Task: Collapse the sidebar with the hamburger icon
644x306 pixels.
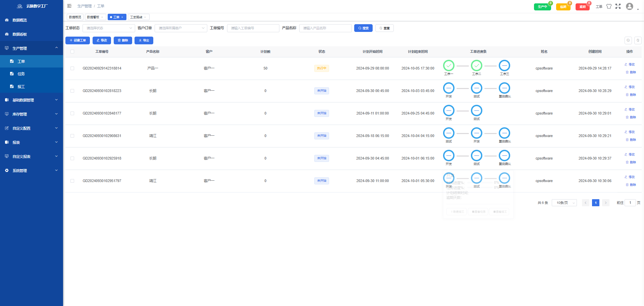Action: point(69,6)
